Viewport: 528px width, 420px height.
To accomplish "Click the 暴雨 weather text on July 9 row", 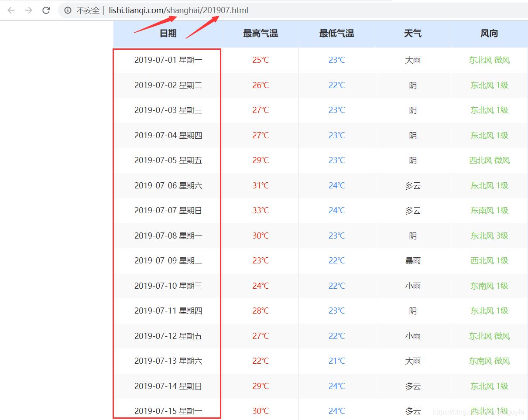I will 413,261.
